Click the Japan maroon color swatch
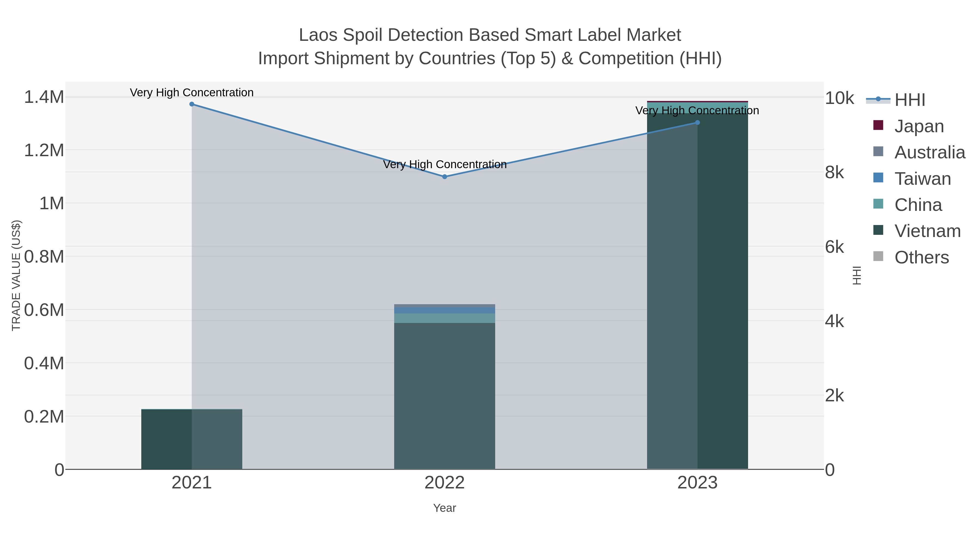980x551 pixels. [x=878, y=125]
